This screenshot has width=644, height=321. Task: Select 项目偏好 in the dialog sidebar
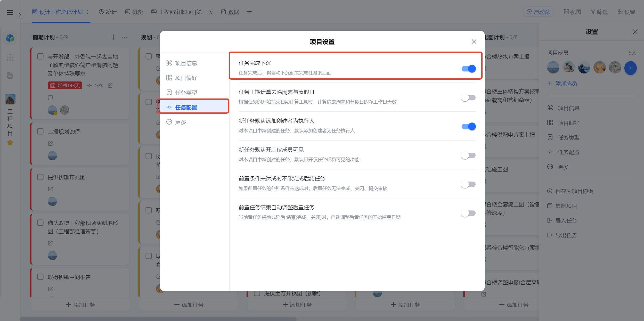[194, 78]
